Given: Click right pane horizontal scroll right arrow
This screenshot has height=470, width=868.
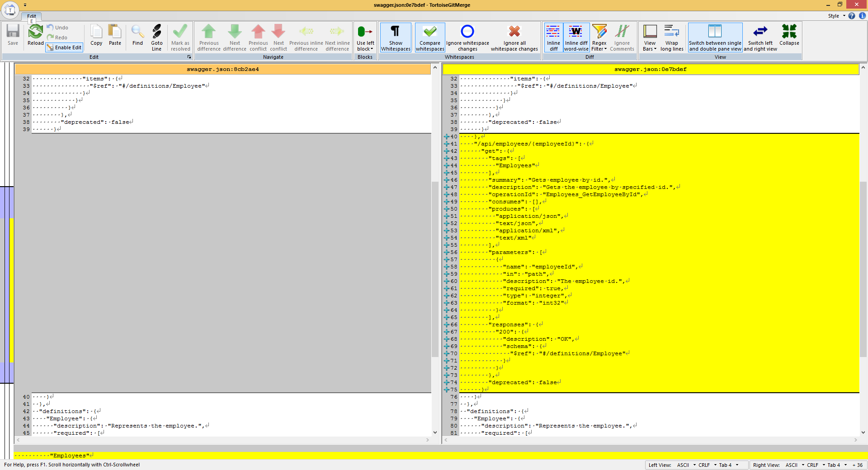Looking at the screenshot, I should tap(855, 440).
